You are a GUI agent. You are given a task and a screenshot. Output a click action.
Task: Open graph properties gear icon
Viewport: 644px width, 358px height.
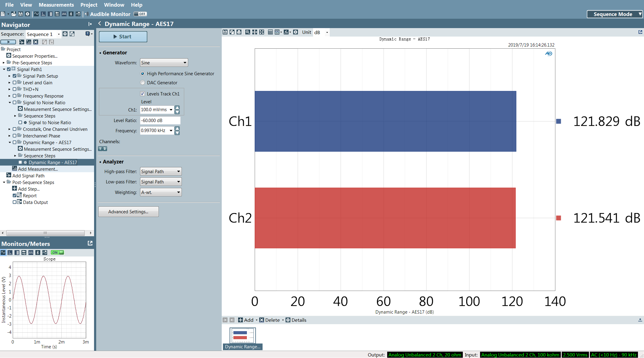tap(296, 32)
